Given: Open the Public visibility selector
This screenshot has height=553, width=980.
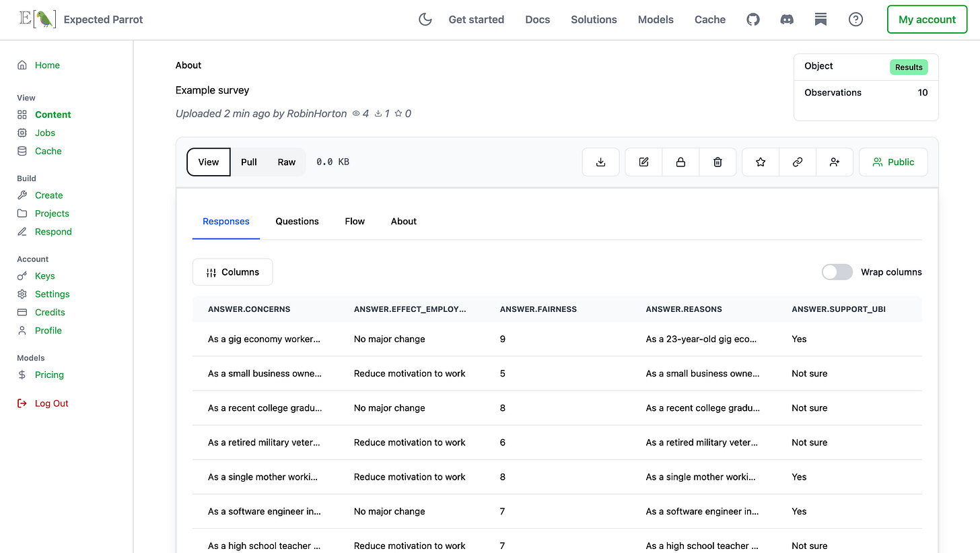Looking at the screenshot, I should click(893, 162).
